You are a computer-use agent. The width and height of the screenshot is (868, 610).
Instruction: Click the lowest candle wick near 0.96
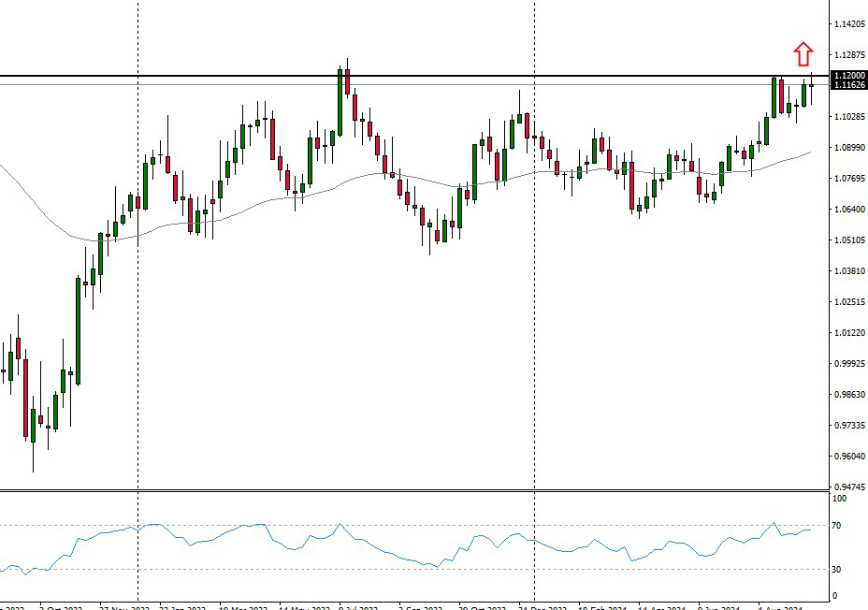[33, 460]
